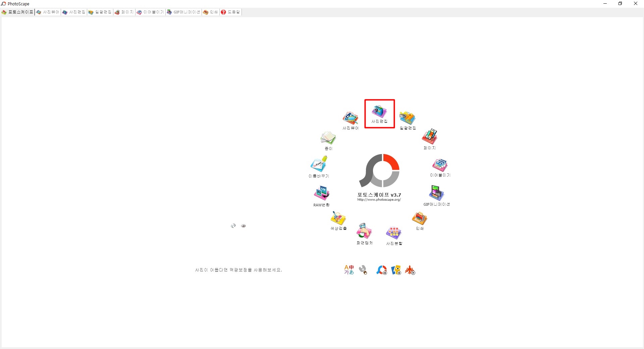Open the 일괄편집 batch editor icon
This screenshot has height=349, width=644.
click(x=408, y=120)
